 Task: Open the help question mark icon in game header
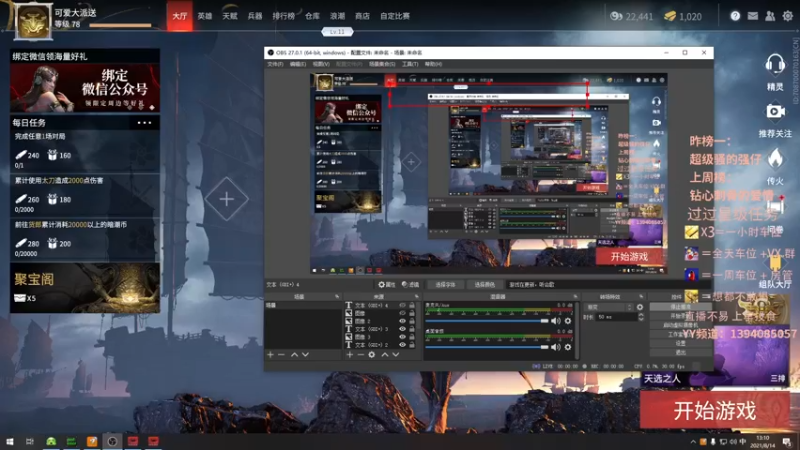coord(735,16)
